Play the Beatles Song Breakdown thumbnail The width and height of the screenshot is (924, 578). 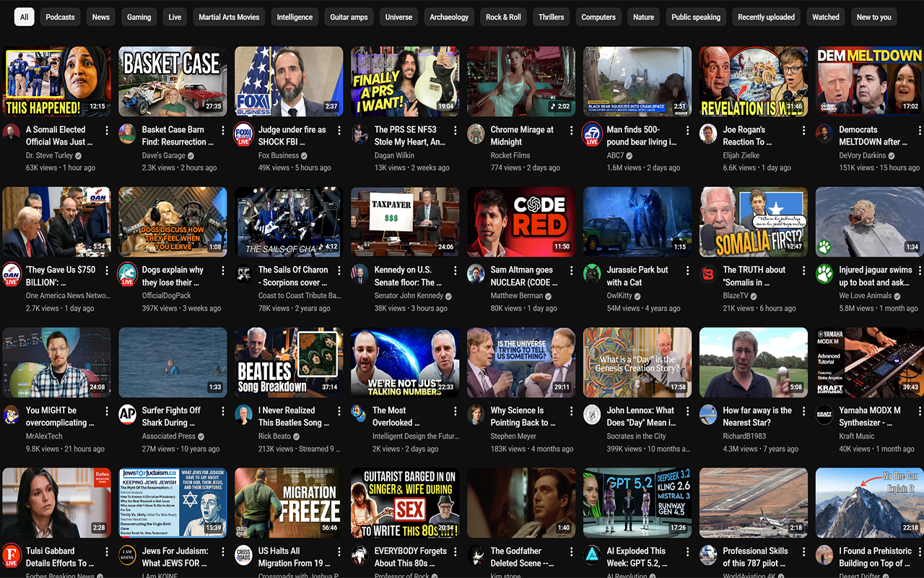(289, 363)
